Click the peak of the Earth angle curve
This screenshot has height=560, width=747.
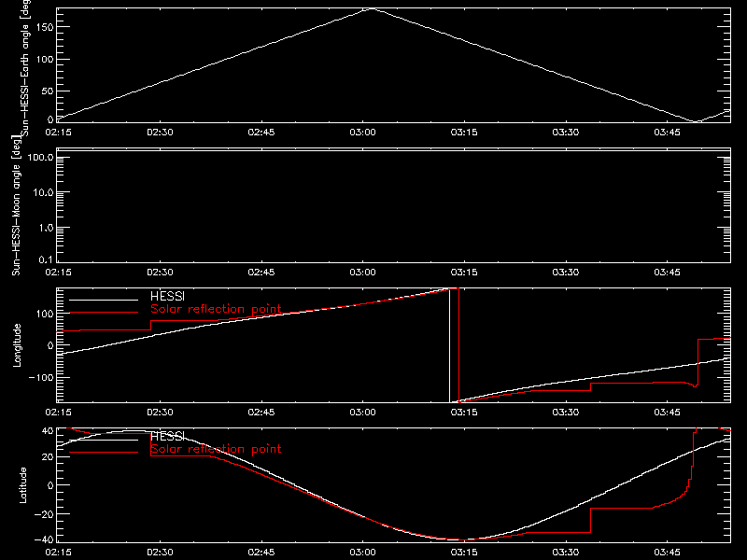tap(372, 8)
